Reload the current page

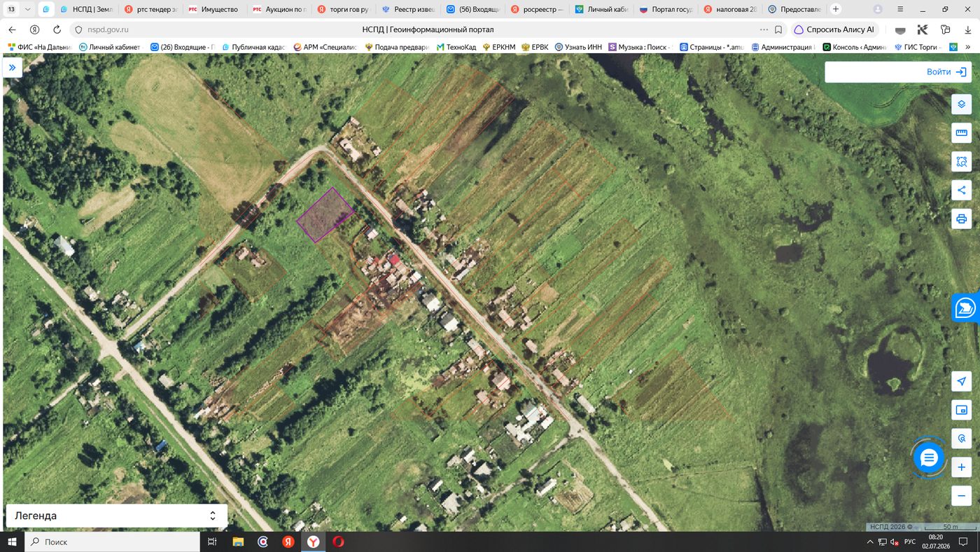pos(57,30)
